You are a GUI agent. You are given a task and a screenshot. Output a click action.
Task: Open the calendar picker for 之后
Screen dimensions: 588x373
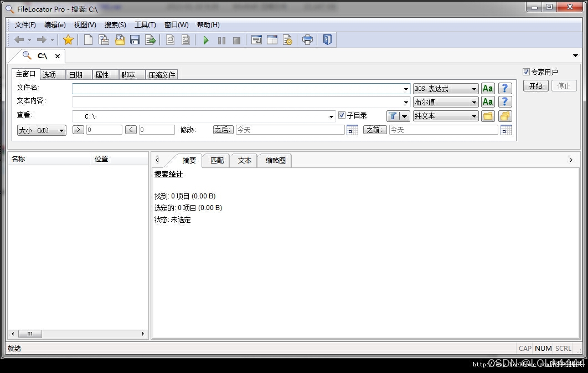click(352, 130)
